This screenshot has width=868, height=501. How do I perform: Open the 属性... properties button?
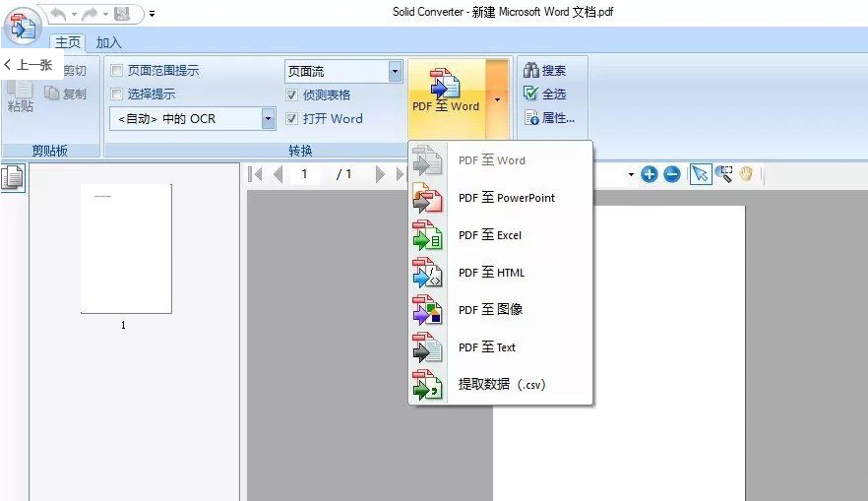(549, 117)
